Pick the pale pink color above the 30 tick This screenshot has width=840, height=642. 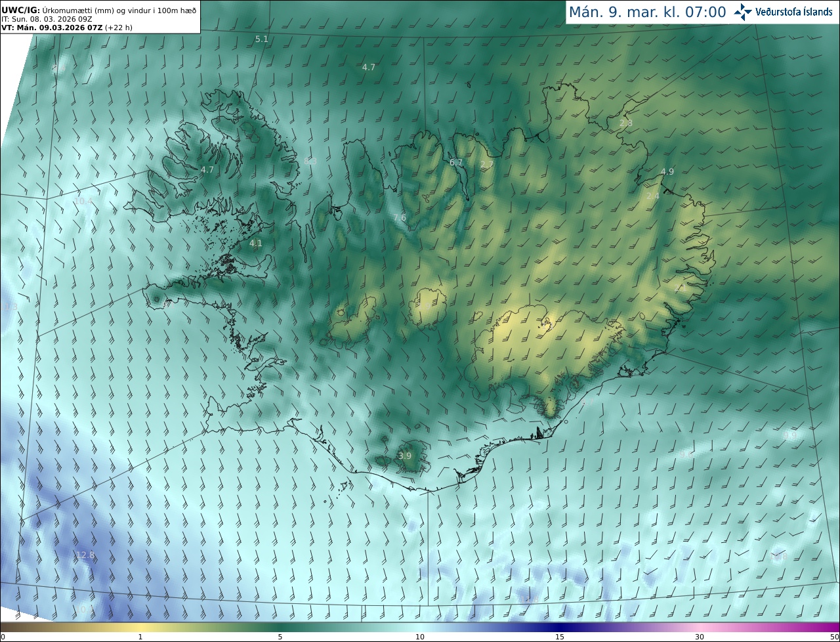[700, 627]
